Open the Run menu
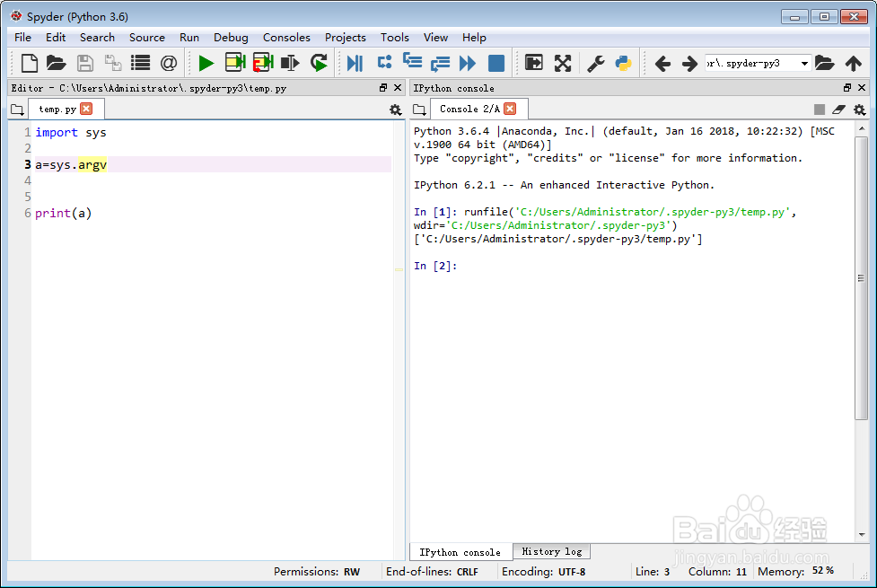Viewport: 877px width, 588px height. coord(189,38)
